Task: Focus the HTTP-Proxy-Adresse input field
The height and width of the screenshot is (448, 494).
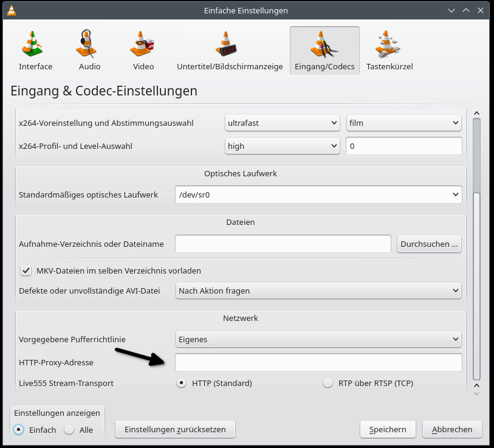Action: [318, 362]
